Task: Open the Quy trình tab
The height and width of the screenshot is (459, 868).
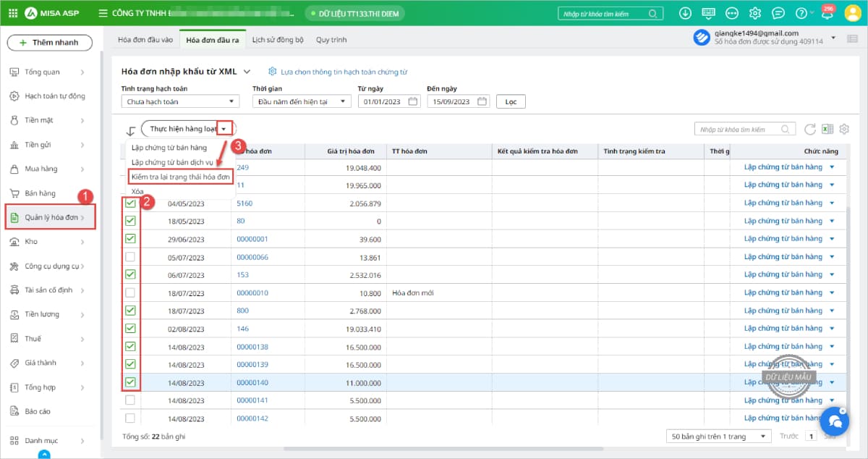Action: click(x=331, y=40)
